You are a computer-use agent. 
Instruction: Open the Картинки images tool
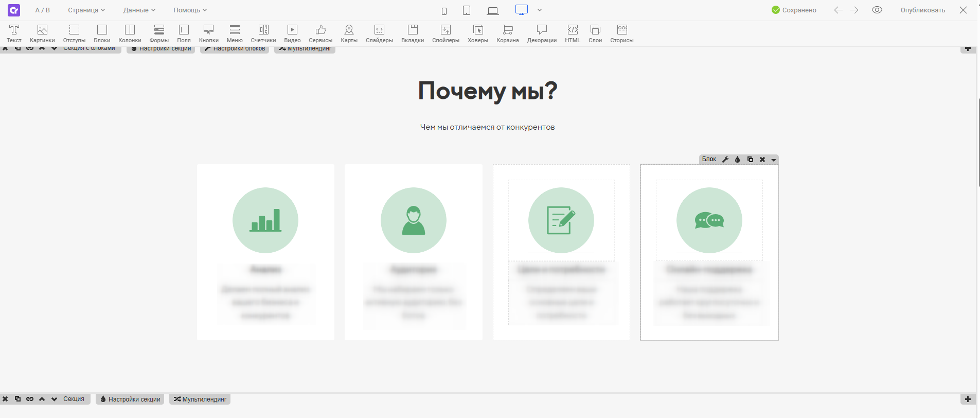pos(42,33)
